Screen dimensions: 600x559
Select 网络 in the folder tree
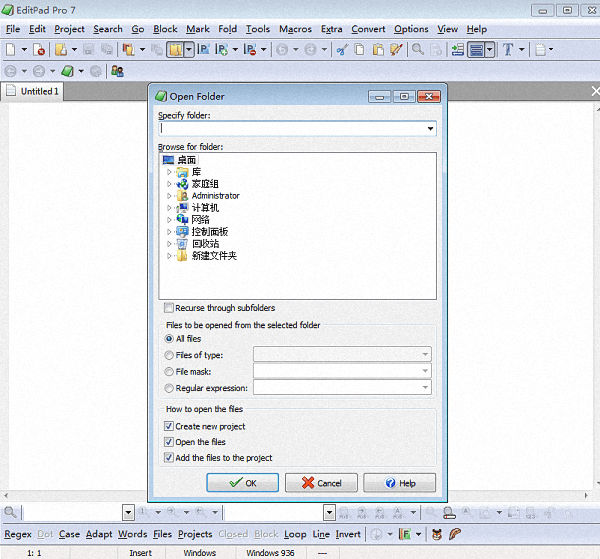[201, 220]
